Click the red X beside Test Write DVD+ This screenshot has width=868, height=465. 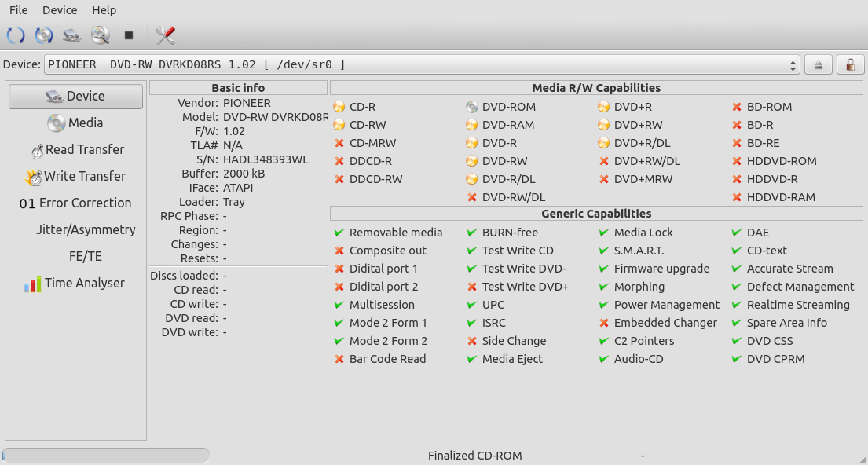[x=471, y=287]
